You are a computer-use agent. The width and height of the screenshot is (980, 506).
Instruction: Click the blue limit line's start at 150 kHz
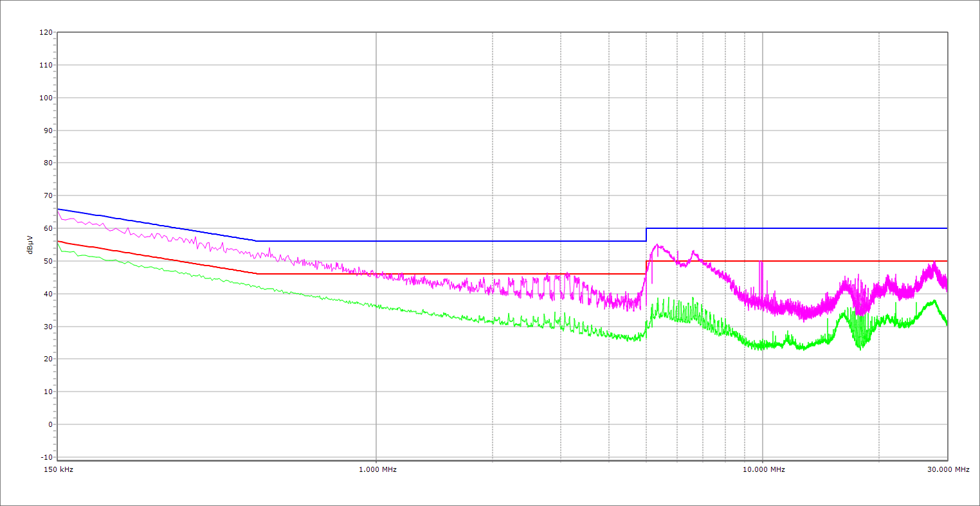coord(58,209)
